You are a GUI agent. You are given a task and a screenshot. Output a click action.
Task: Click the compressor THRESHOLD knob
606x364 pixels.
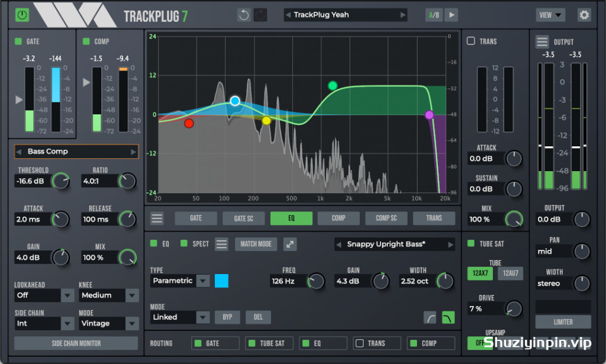(61, 181)
